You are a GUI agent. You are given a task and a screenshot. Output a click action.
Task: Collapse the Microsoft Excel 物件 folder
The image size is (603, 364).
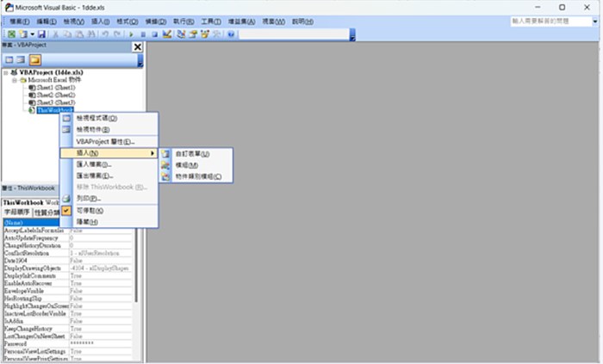point(14,80)
